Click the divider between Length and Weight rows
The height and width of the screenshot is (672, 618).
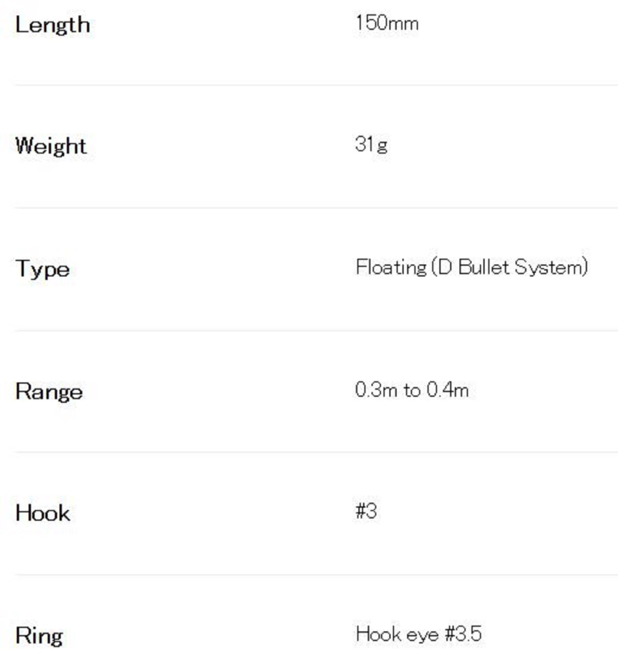click(316, 85)
